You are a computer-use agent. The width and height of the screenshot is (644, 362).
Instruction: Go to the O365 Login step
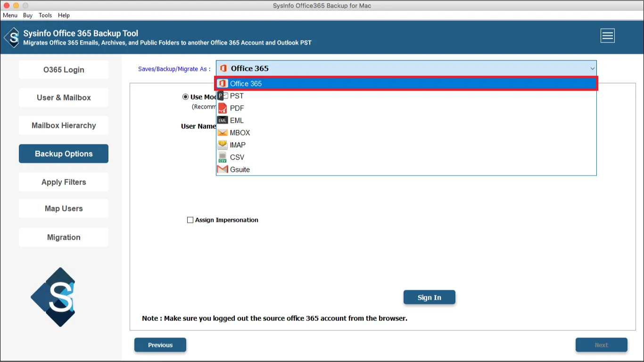tap(64, 70)
